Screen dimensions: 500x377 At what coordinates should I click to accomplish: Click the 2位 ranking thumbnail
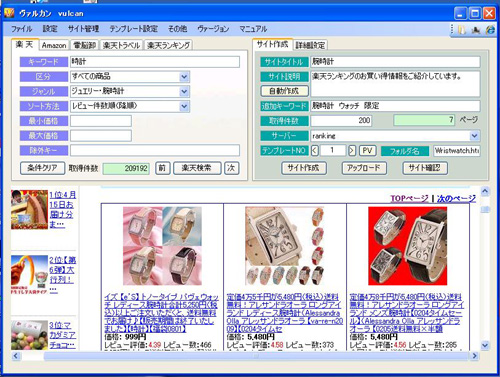(x=29, y=274)
